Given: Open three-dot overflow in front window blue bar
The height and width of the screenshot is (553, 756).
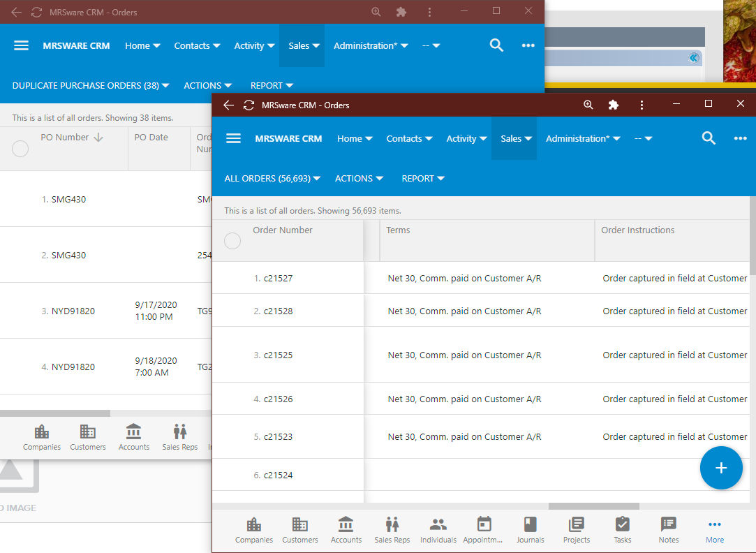Looking at the screenshot, I should click(x=740, y=138).
